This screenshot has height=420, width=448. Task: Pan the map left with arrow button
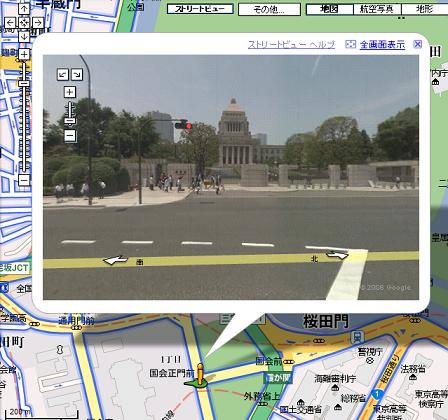click(10, 23)
